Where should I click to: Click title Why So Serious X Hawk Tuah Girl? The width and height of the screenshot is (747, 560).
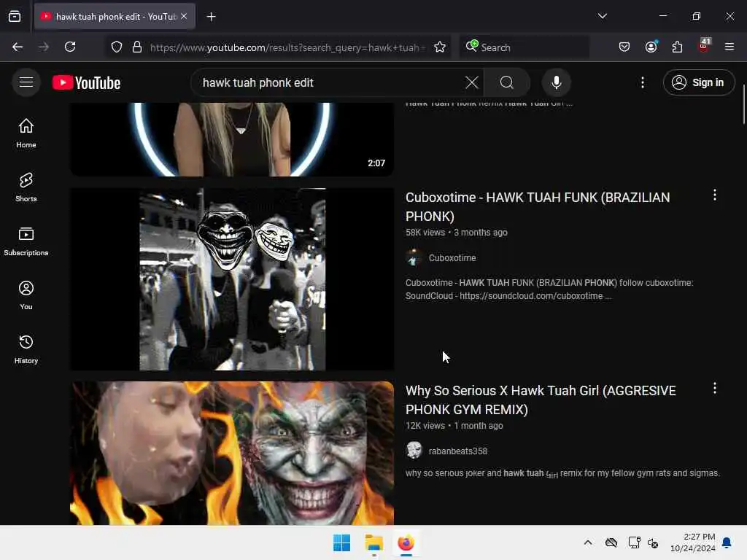click(541, 400)
